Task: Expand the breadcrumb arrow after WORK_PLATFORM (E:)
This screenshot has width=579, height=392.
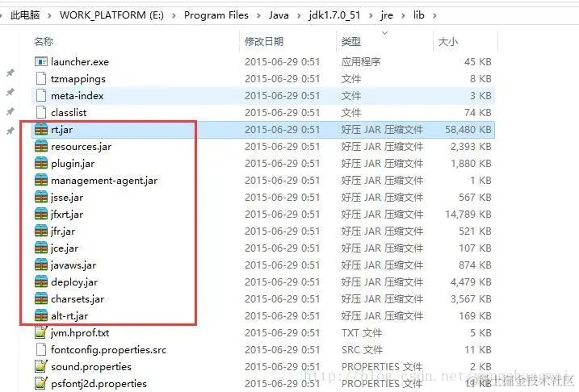Action: (x=174, y=15)
